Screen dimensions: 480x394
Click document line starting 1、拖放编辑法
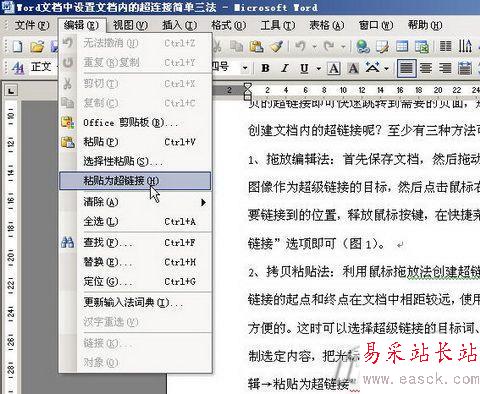click(x=364, y=160)
